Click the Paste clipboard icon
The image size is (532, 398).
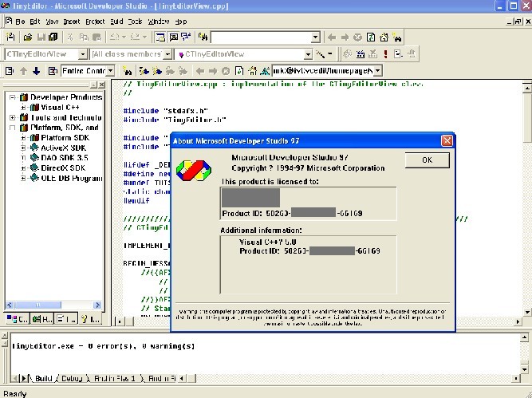tap(97, 37)
